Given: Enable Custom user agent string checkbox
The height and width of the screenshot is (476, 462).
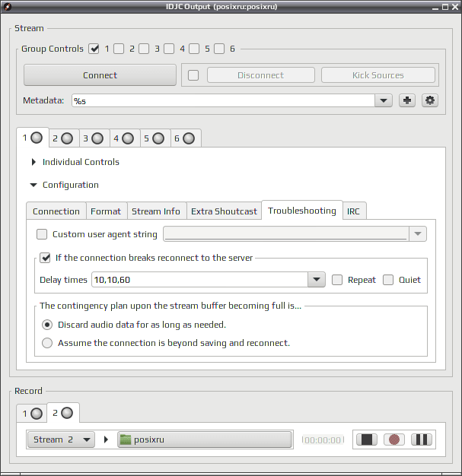Looking at the screenshot, I should click(42, 234).
